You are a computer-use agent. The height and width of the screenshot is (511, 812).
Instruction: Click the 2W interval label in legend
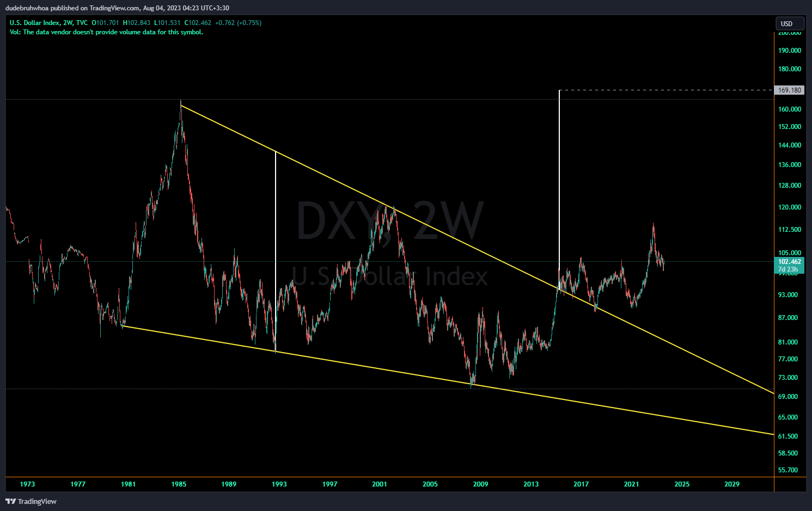68,23
